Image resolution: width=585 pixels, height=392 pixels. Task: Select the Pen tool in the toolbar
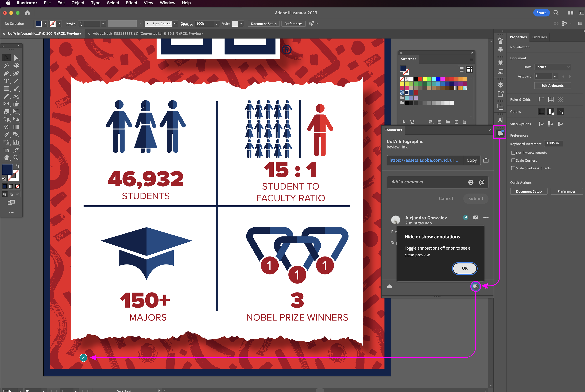click(x=6, y=73)
